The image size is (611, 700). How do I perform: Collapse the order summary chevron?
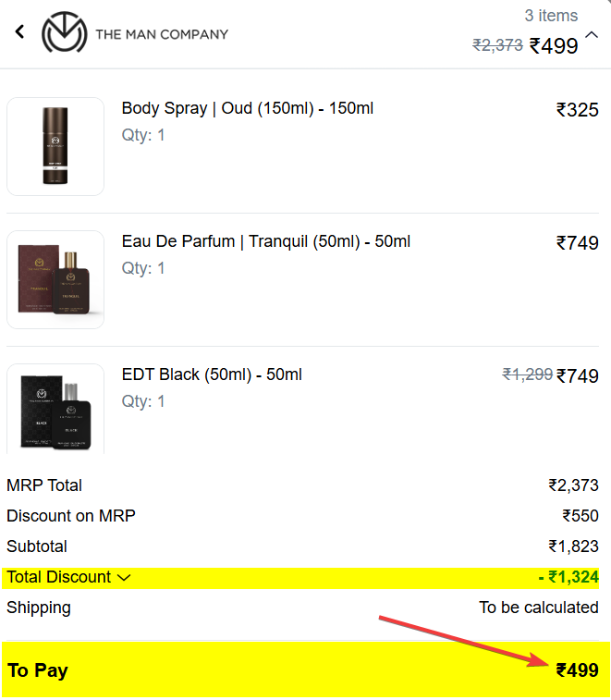point(592,34)
